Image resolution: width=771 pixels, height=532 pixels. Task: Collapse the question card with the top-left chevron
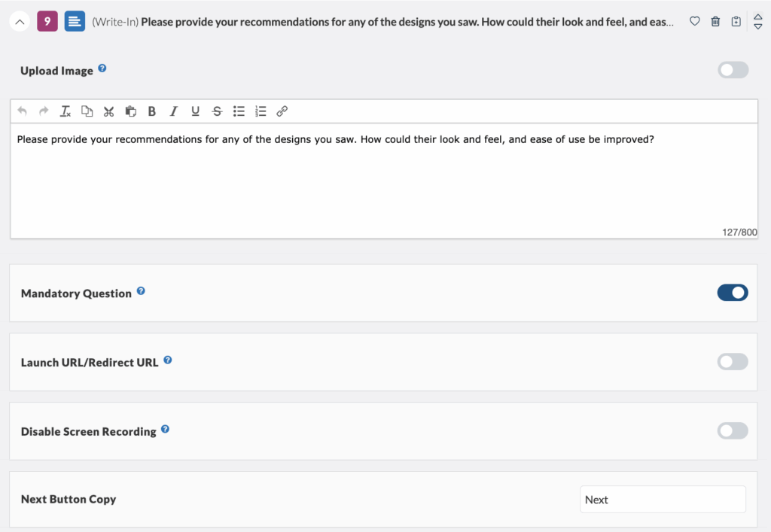20,22
